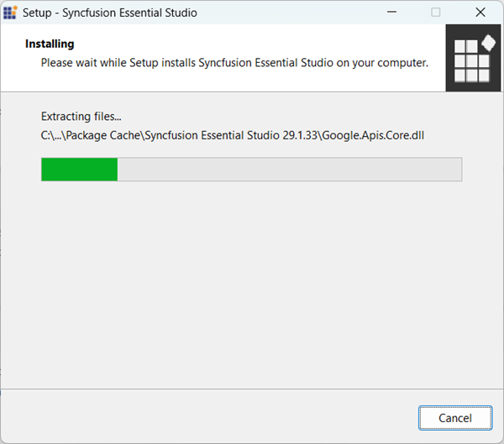Select the "Extracting files..." status text
Screen dimensions: 504x444
(x=81, y=117)
